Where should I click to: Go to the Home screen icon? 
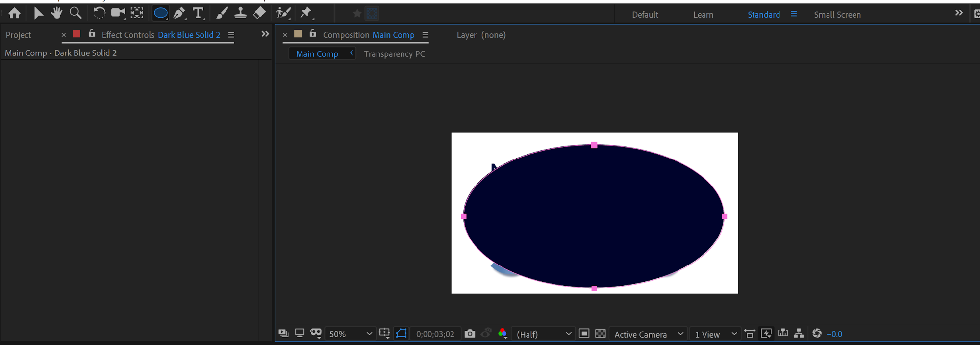click(15, 13)
